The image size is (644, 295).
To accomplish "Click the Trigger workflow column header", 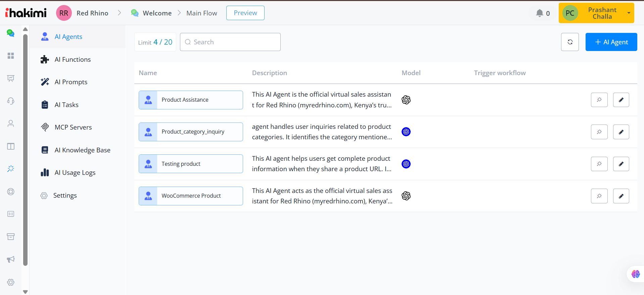I will [500, 73].
